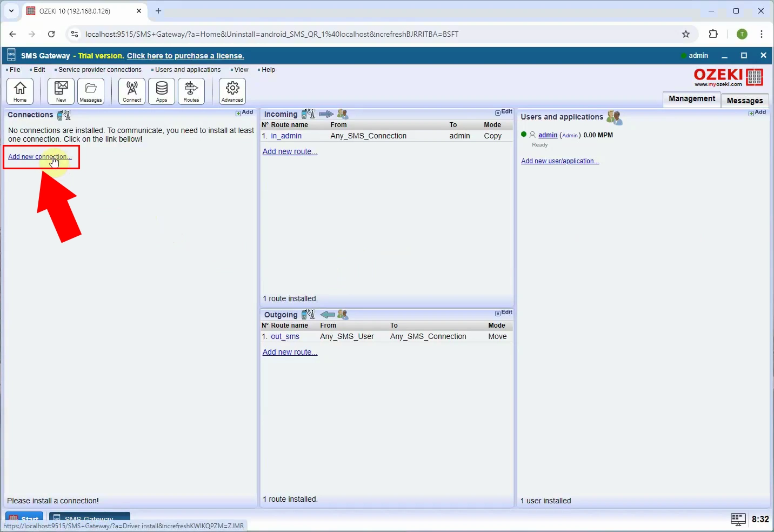Open the Advanced gear icon

[x=232, y=91]
